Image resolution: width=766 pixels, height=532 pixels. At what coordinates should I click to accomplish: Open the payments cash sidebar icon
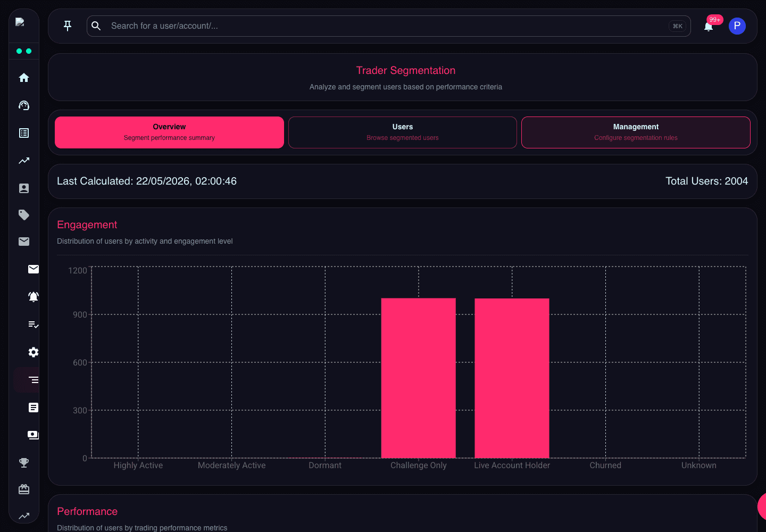pos(34,435)
